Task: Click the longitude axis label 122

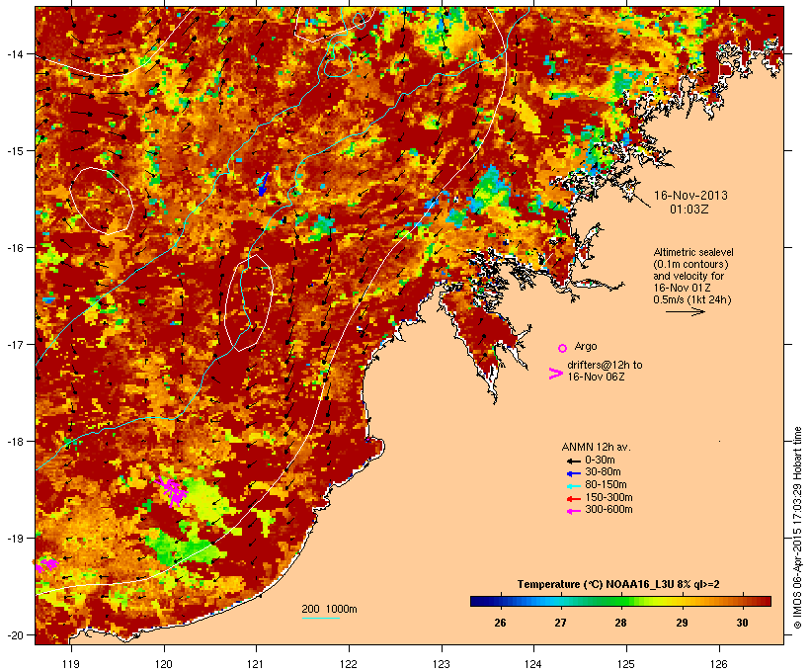Action: [x=349, y=664]
